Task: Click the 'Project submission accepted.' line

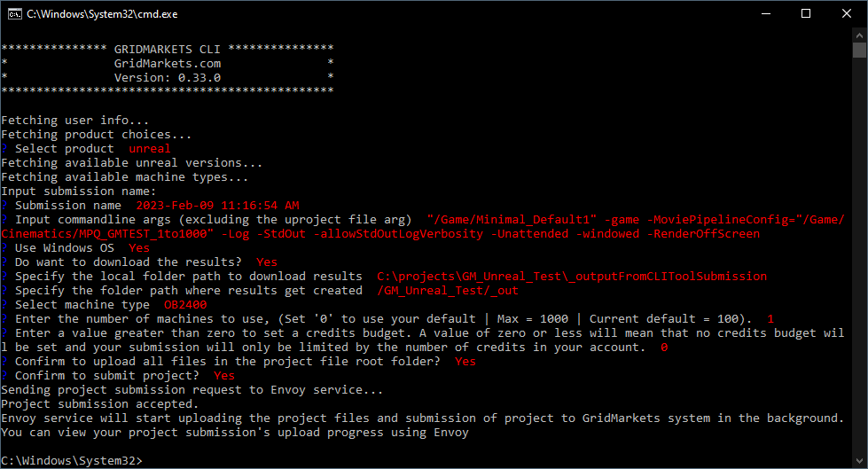Action: pyautogui.click(x=99, y=404)
